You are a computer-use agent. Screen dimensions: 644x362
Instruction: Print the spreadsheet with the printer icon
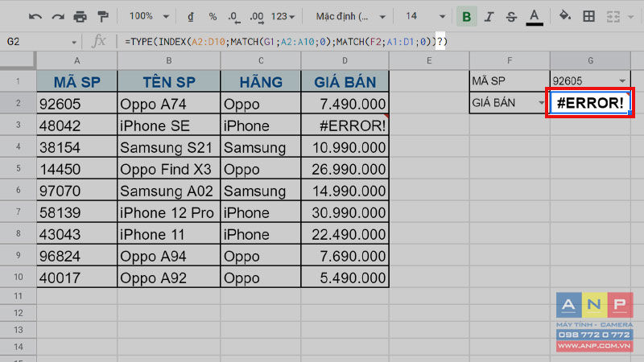[80, 17]
